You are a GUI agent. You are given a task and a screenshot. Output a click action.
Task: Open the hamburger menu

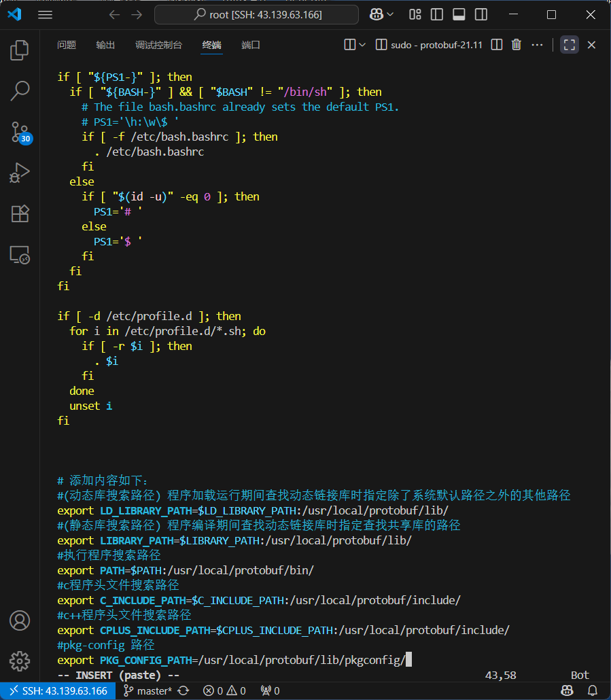pyautogui.click(x=45, y=14)
